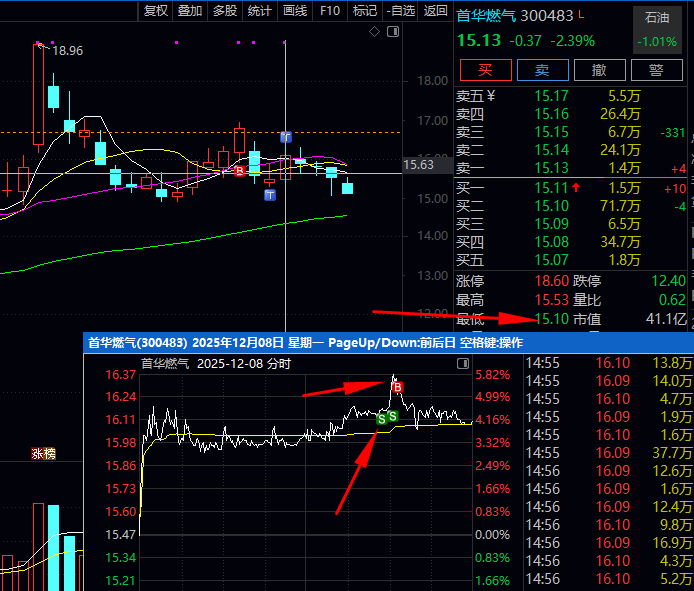The image size is (694, 591).
Task: Click the red 买 buy button
Action: [486, 70]
